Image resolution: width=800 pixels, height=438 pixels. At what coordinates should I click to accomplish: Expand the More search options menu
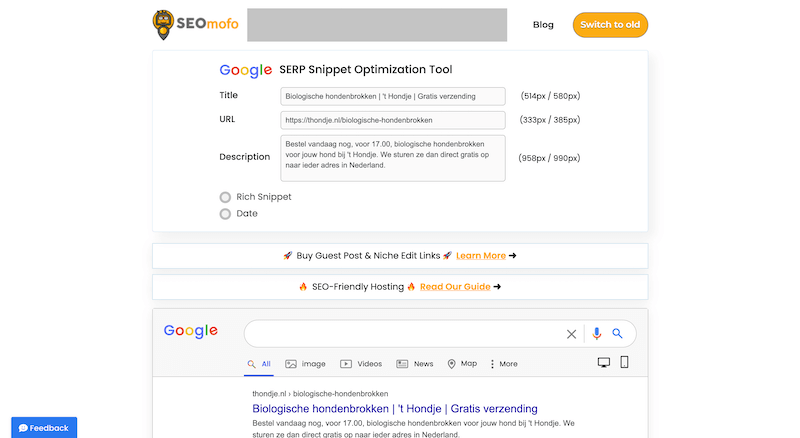click(503, 364)
